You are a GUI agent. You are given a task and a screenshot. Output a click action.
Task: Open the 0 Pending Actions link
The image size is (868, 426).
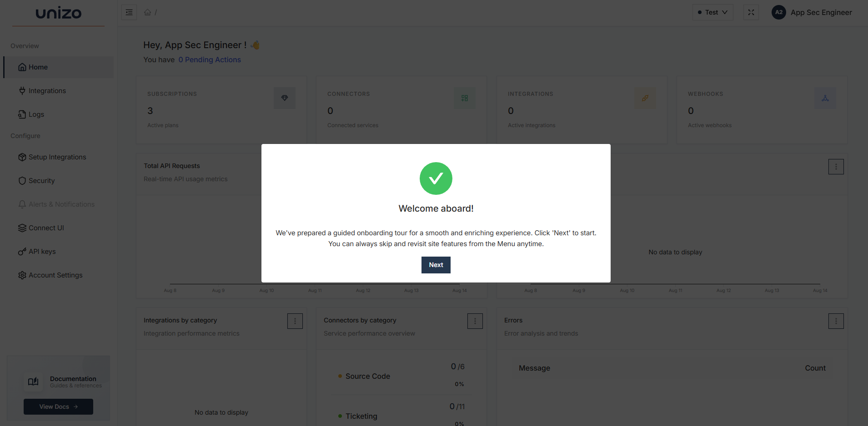coord(210,59)
